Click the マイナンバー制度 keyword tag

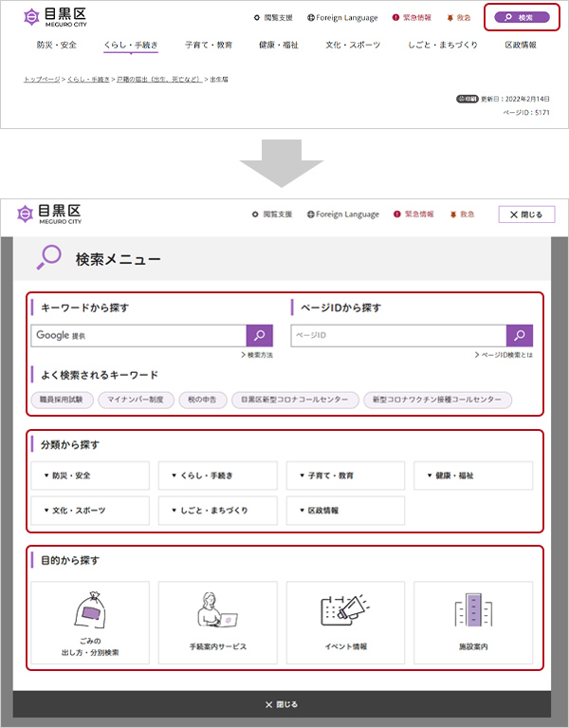(137, 401)
